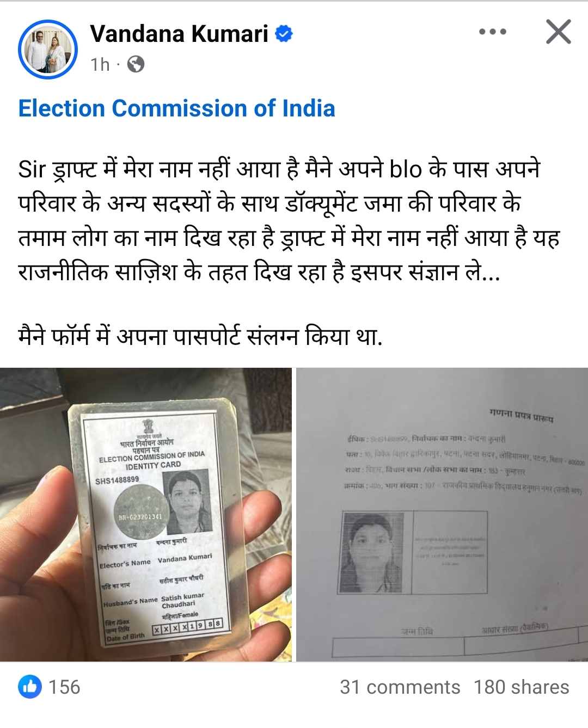This screenshot has width=588, height=728.
Task: View the 180 shares list
Action: 521,687
